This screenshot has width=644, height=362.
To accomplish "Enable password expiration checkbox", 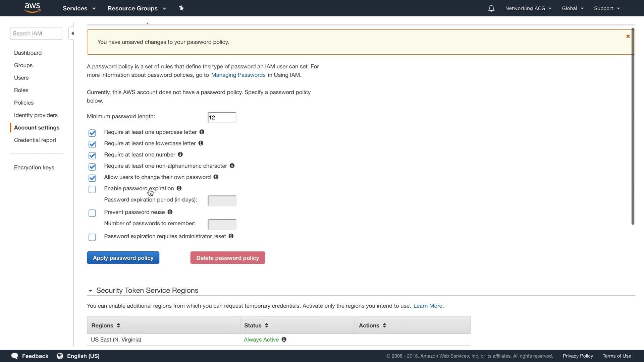I will tap(92, 189).
